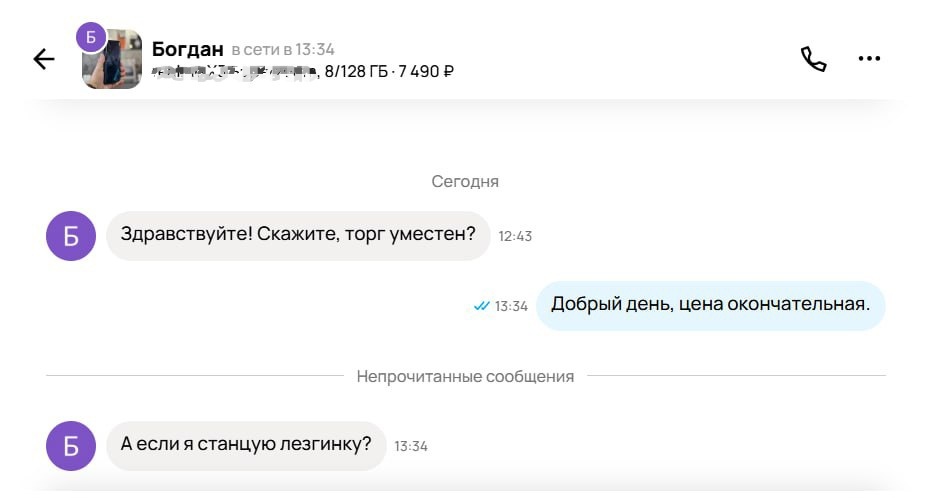Screen dimensions: 944x498
Task: Select the "Здравствуйте! Скажите, торг уместен?" message
Action: pos(298,236)
